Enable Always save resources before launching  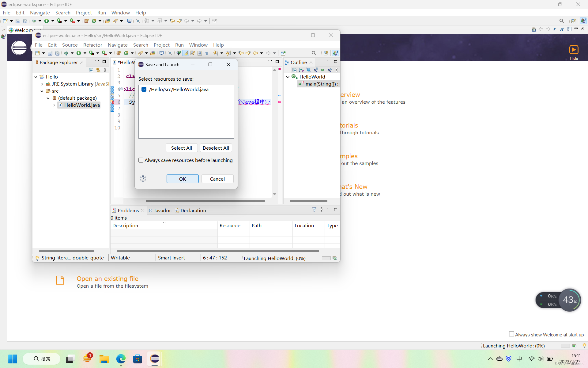pos(141,160)
